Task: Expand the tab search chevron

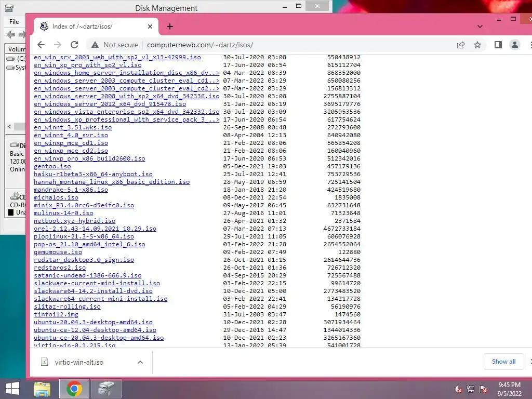Action: click(x=480, y=26)
